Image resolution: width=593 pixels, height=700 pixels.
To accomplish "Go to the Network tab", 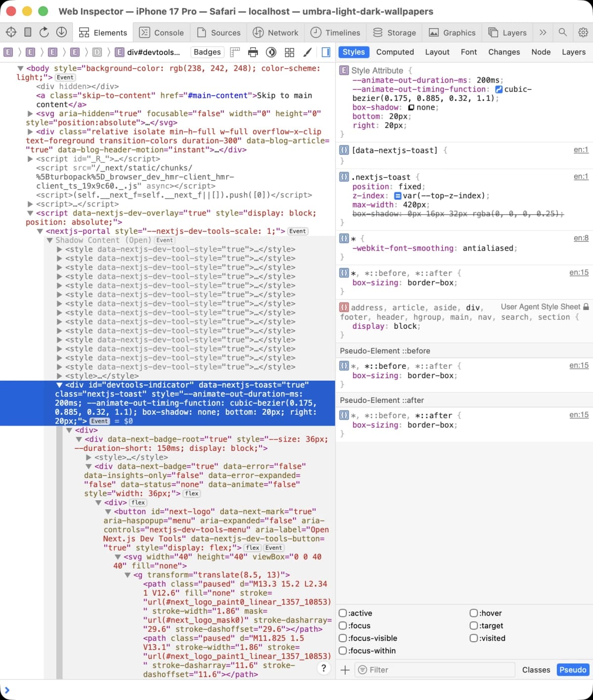I will pos(276,33).
